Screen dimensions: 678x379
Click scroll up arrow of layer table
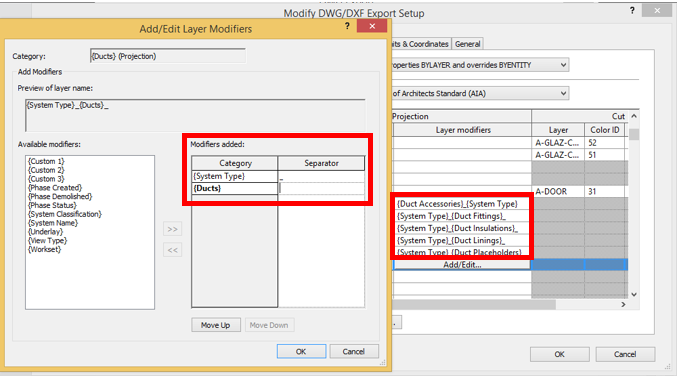633,116
